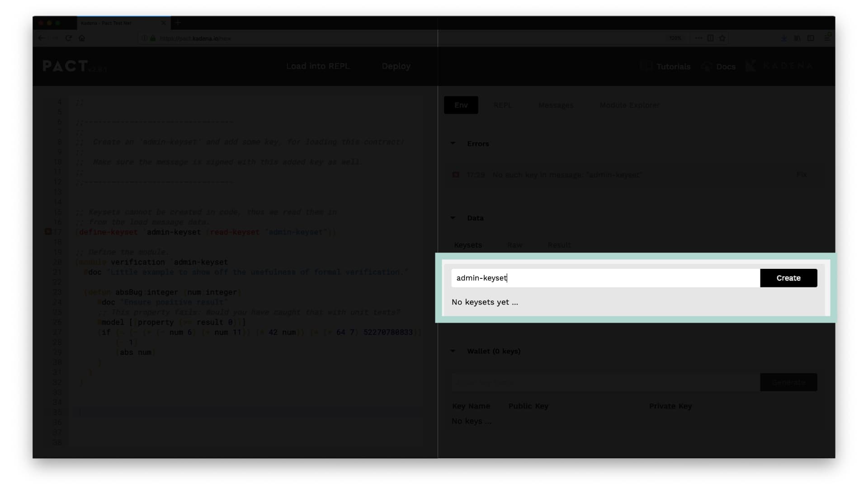Click the red error marker in Errors list

pyautogui.click(x=456, y=175)
